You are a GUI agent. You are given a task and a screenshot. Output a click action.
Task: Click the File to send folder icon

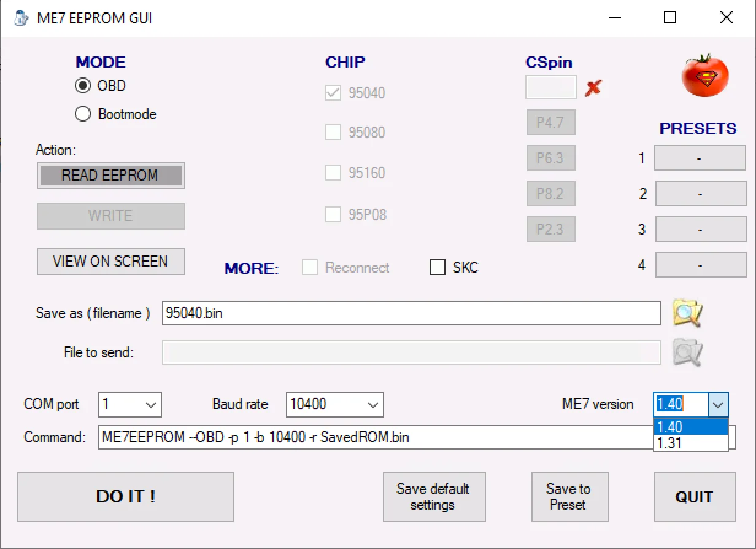pyautogui.click(x=687, y=352)
